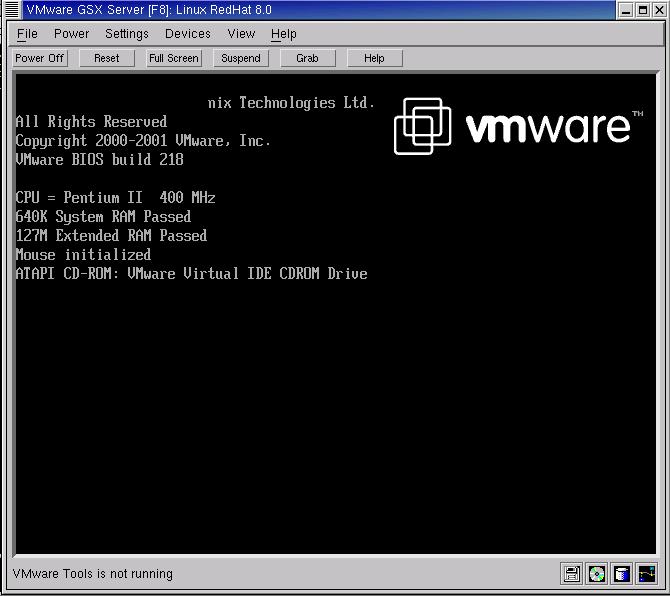Click the Help toolbar button
This screenshot has width=670, height=596.
(375, 58)
